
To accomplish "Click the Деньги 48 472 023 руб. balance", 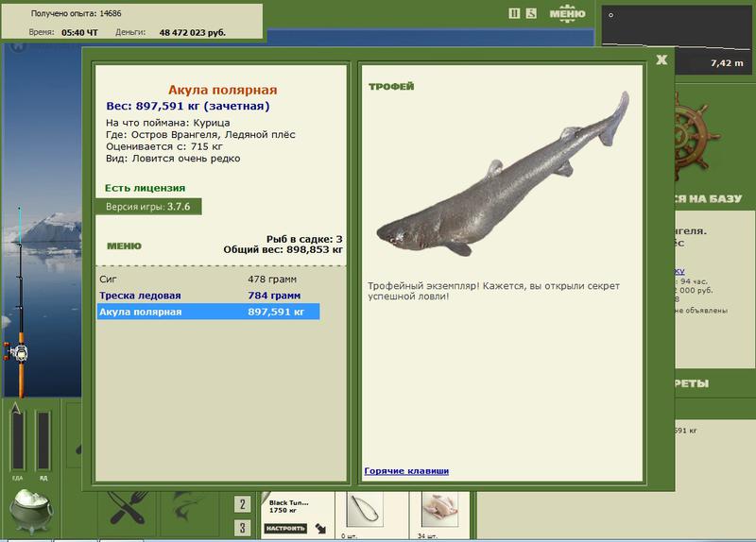I will point(170,32).
